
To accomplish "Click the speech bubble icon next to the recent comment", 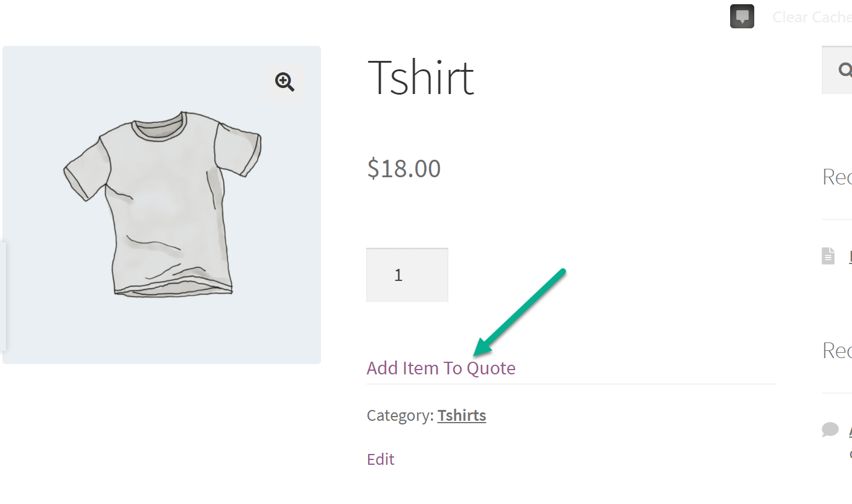I will click(x=830, y=429).
